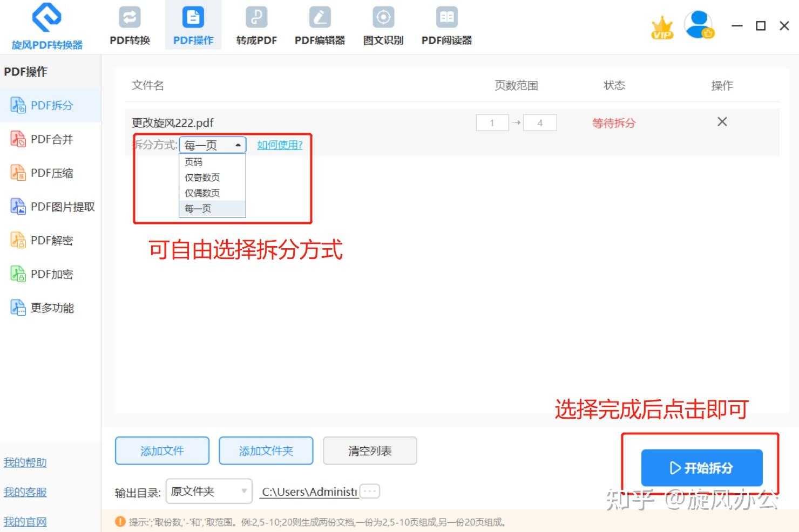Viewport: 799px width, 532px height.
Task: Click the PDF解密 sidebar icon
Action: point(18,240)
